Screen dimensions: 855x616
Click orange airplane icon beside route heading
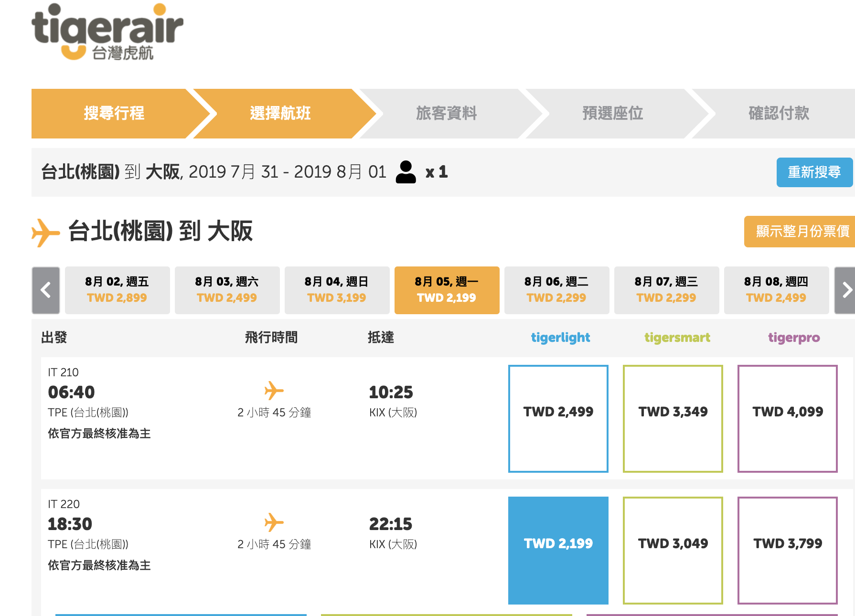[x=45, y=233]
